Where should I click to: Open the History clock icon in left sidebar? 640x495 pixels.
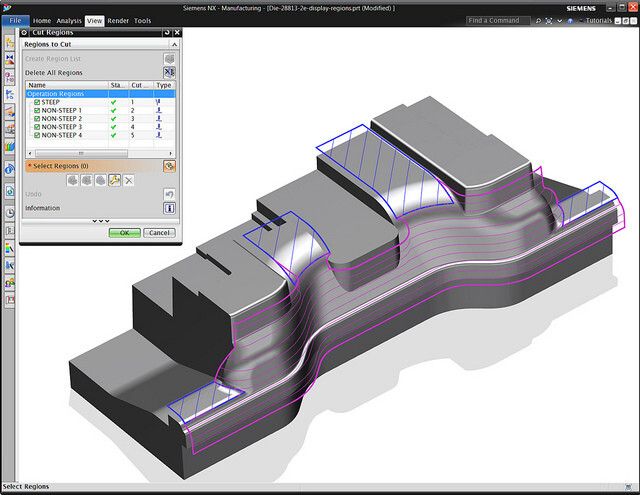[x=9, y=212]
